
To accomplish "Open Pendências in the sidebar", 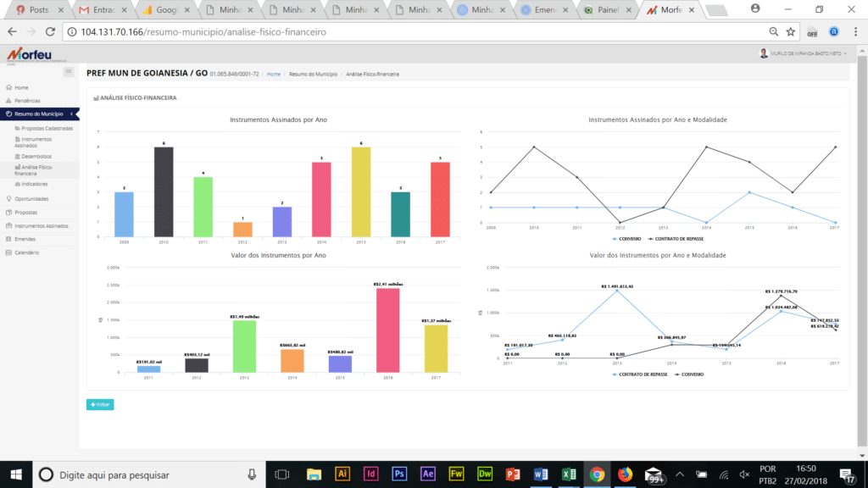I will point(26,101).
